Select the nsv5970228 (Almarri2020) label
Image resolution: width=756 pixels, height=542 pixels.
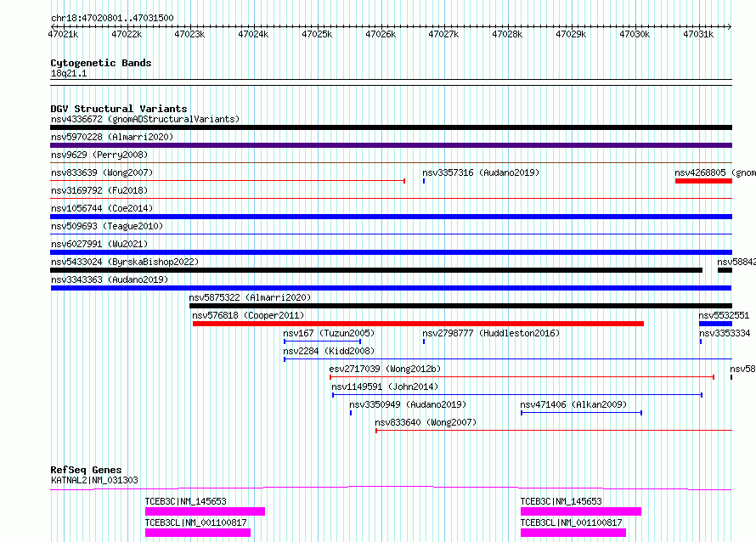point(112,137)
